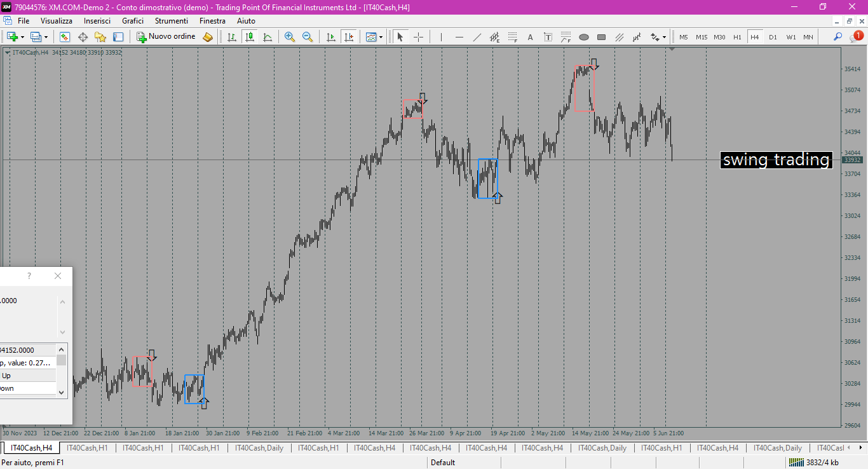
Task: Collapse chart info triangle beside IT40Cash,H4
Action: coord(7,53)
